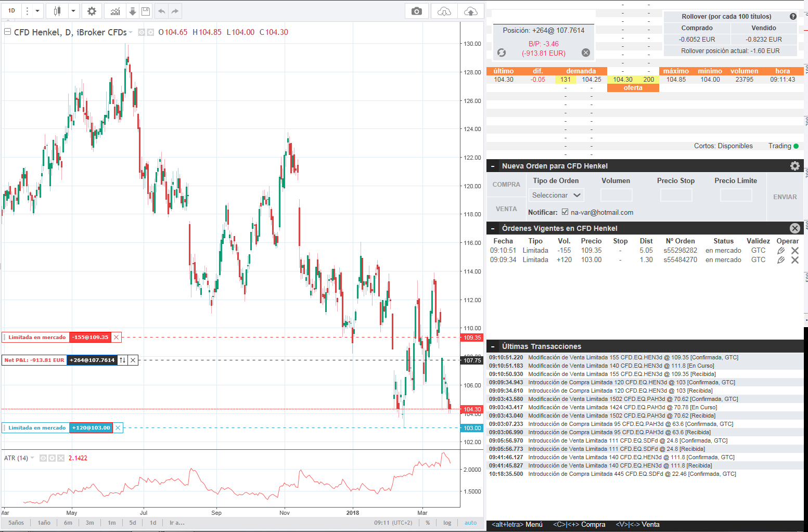Click the Precio Stop input field
Viewport: 808px width, 532px height.
click(676, 195)
